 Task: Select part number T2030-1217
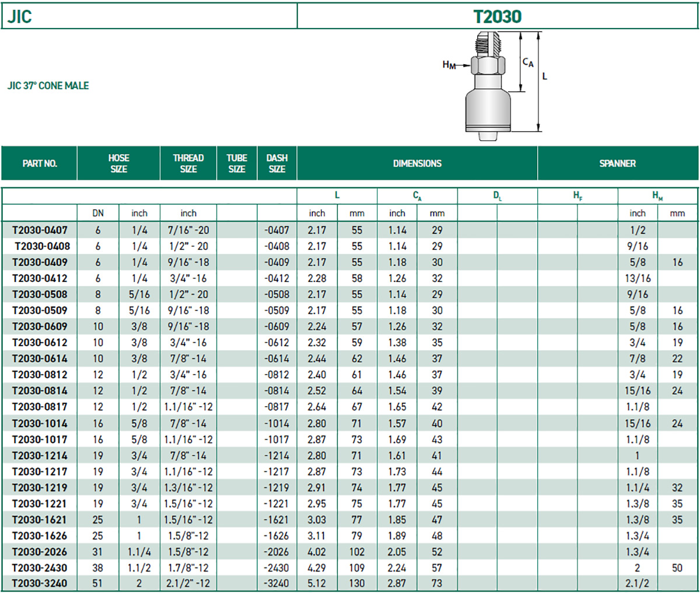[x=40, y=471]
